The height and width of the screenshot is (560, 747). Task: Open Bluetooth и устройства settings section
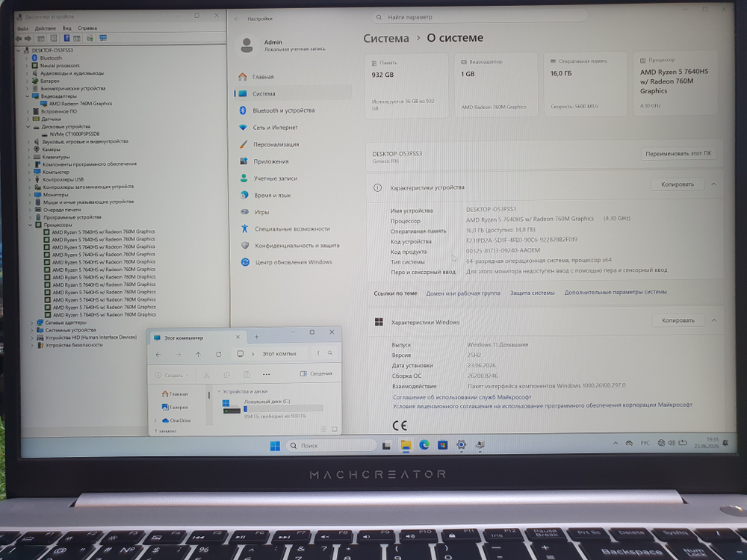tap(283, 111)
